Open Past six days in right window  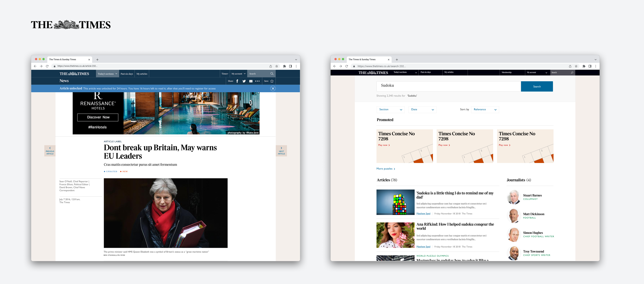426,72
